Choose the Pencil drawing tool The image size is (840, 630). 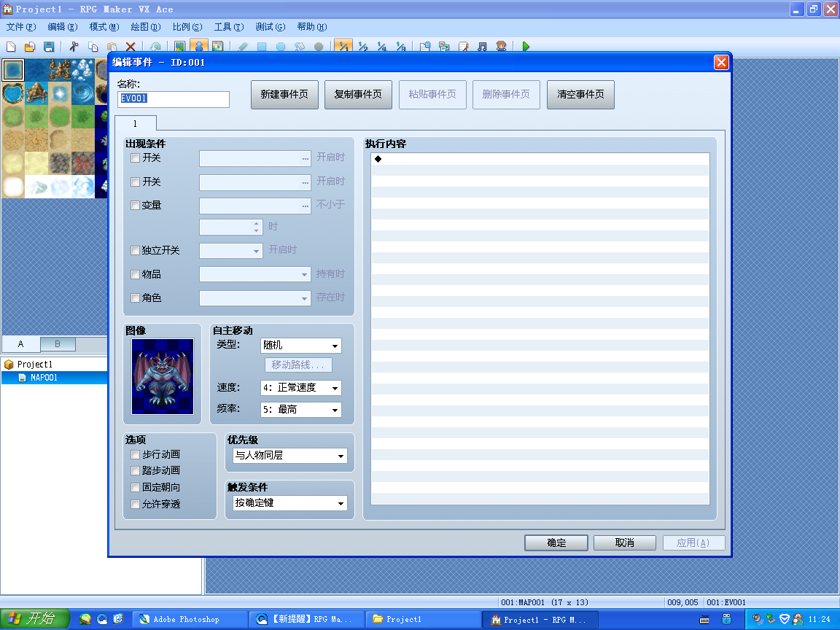pyautogui.click(x=243, y=47)
